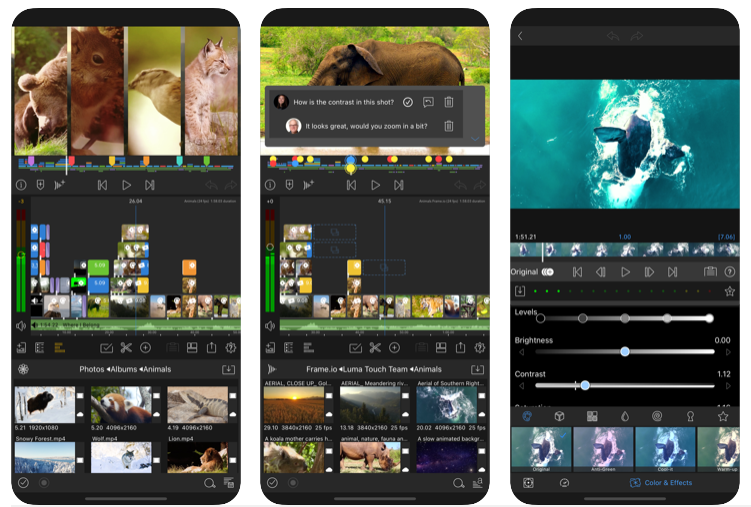751x507 pixels.
Task: Click the orange track headers icon on left phone
Action: 59,348
